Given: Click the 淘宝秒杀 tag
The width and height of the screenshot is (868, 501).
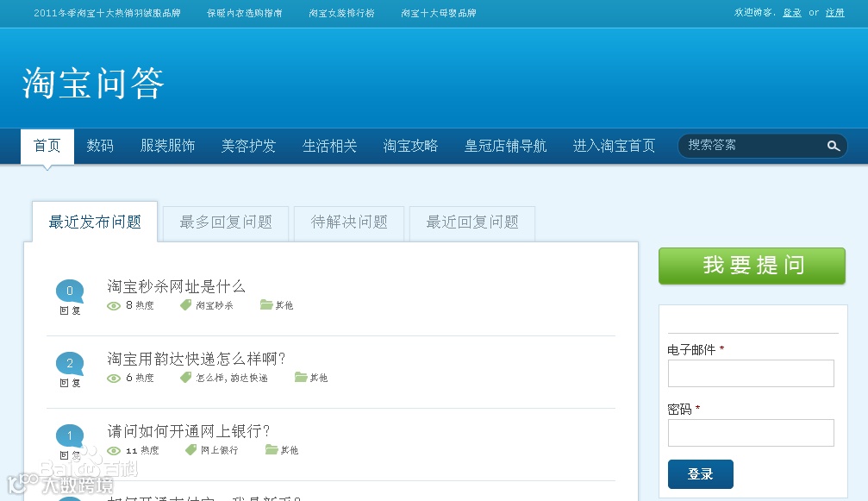Looking at the screenshot, I should pyautogui.click(x=215, y=305).
